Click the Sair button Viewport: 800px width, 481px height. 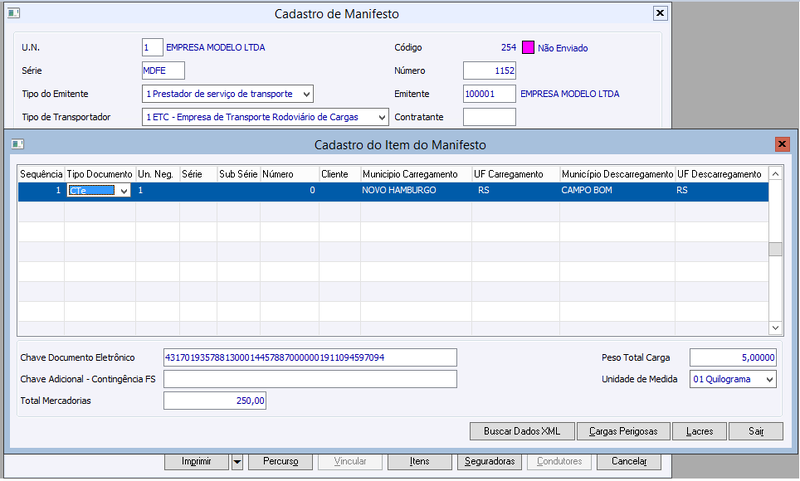pos(756,432)
